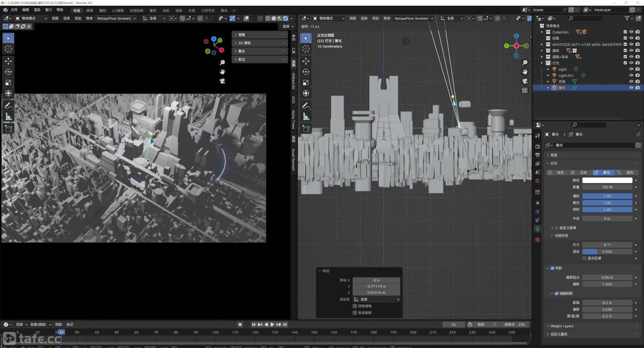The image size is (644, 348).
Task: Click pan hand icon in left viewport
Action: (222, 72)
